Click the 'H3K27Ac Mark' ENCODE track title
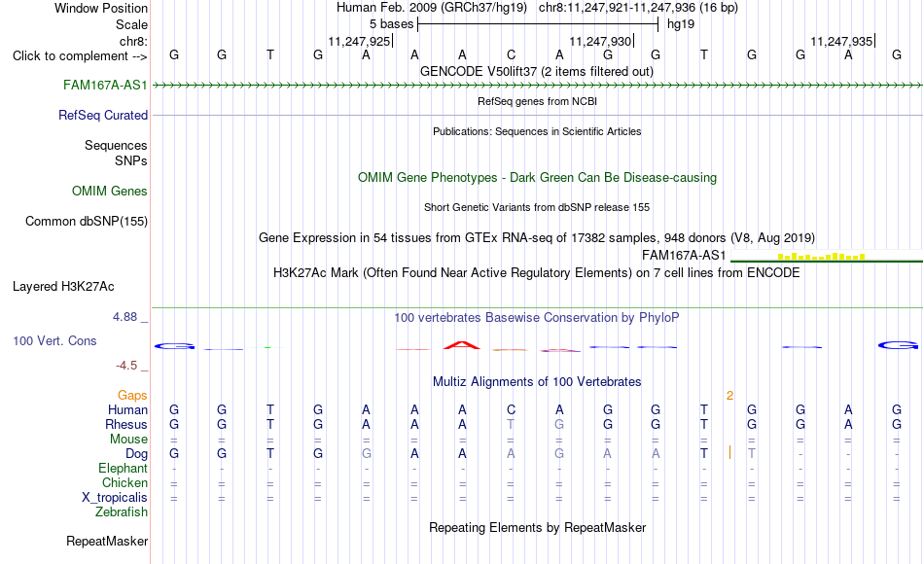 (x=537, y=273)
